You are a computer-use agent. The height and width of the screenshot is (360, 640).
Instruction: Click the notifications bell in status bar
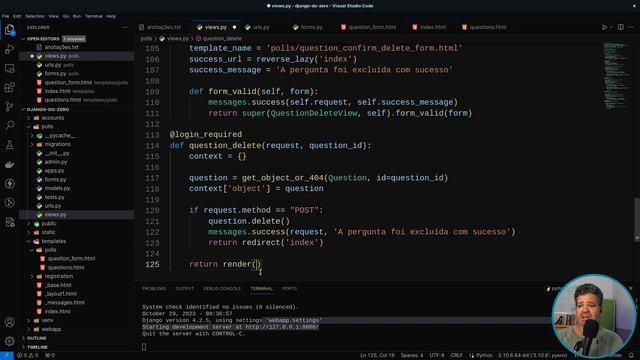tap(631, 356)
